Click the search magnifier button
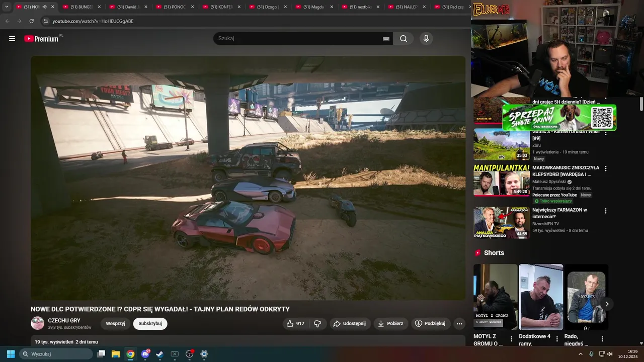The width and height of the screenshot is (644, 362). coord(404,39)
